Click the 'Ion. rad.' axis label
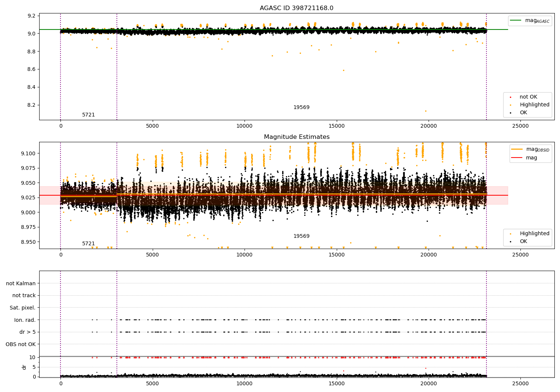Viewport: 560px width, 392px height. (25, 320)
